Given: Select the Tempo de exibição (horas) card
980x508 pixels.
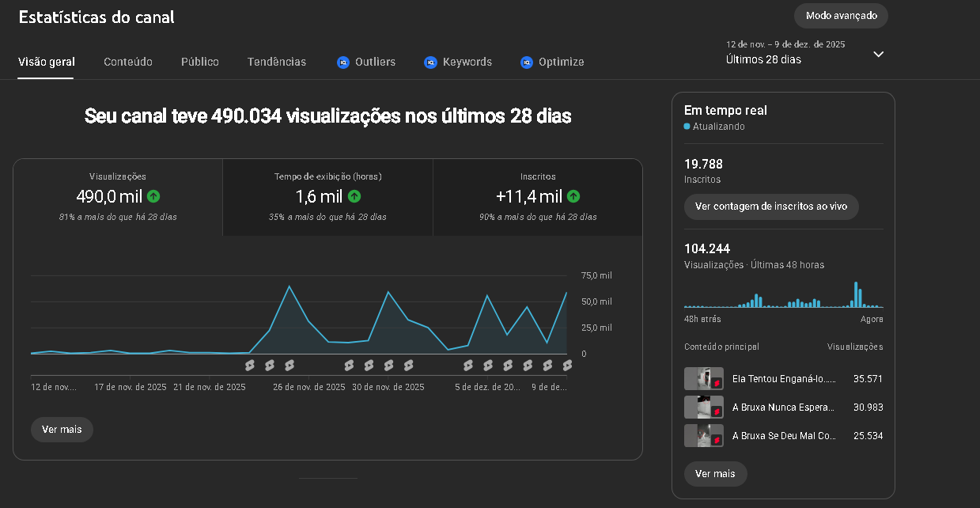Looking at the screenshot, I should [327, 197].
